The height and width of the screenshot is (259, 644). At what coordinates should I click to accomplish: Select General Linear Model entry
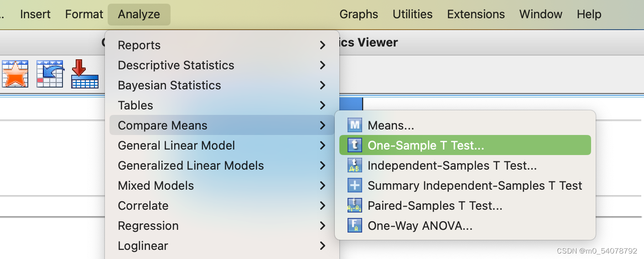coord(176,145)
